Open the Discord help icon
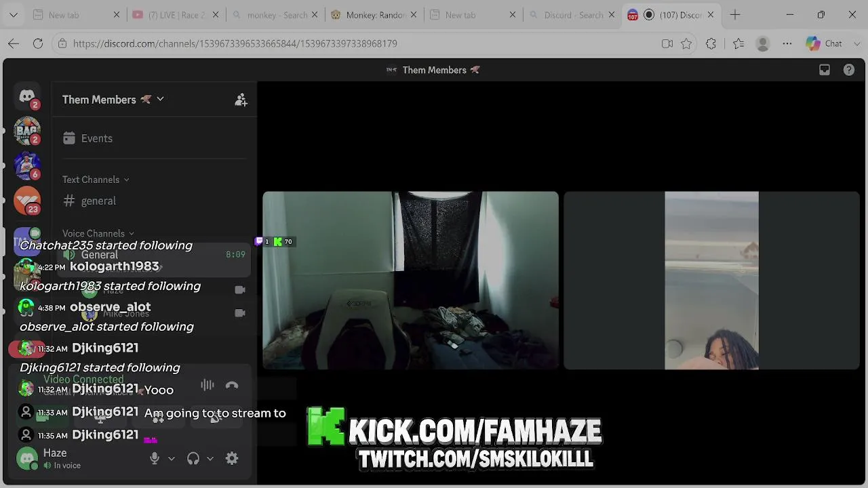Image resolution: width=868 pixels, height=488 pixels. [x=848, y=70]
